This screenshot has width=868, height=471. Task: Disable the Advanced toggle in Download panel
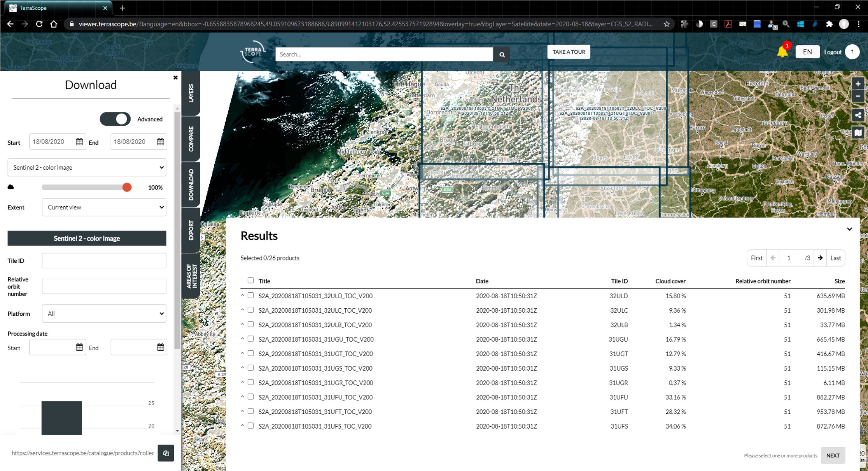click(115, 119)
